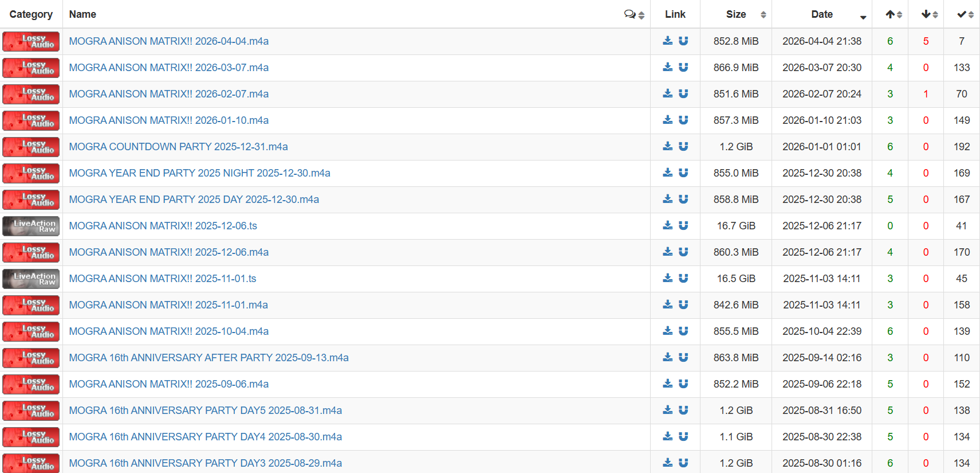The image size is (980, 473).
Task: Sort the list by comments count
Action: point(634,14)
